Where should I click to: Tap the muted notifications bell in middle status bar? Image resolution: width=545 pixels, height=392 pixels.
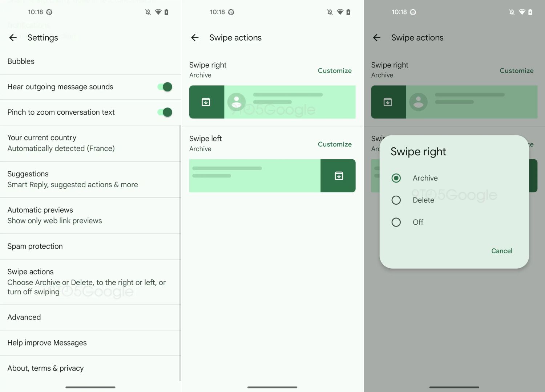point(330,12)
